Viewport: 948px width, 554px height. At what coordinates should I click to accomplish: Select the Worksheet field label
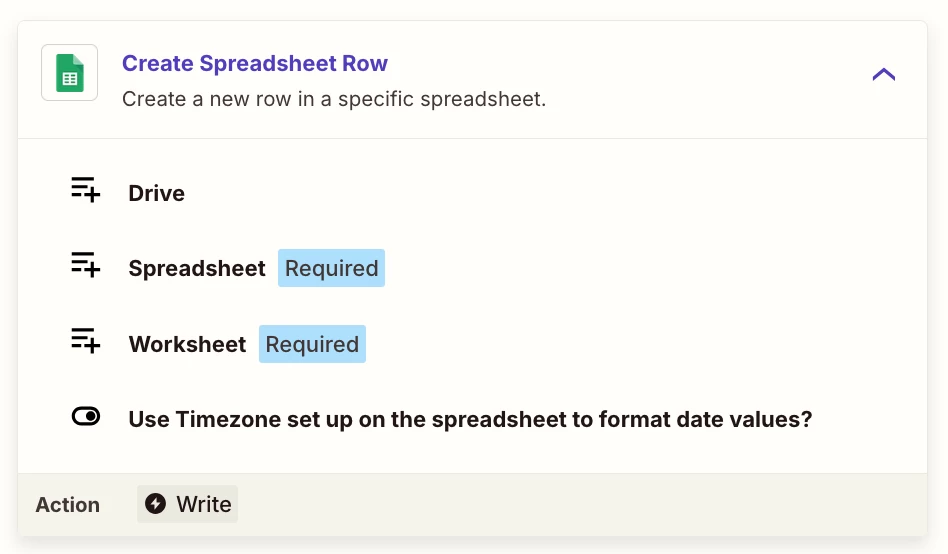click(x=187, y=345)
